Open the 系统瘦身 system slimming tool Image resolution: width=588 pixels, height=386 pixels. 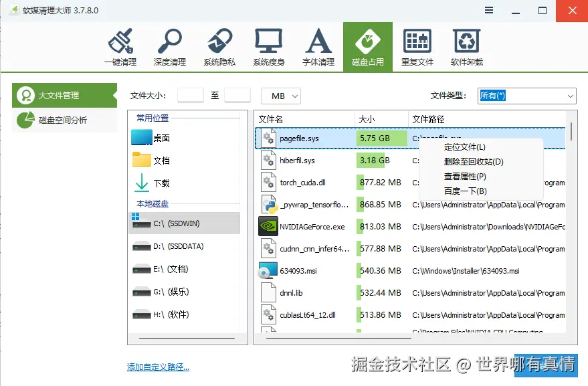[x=269, y=47]
